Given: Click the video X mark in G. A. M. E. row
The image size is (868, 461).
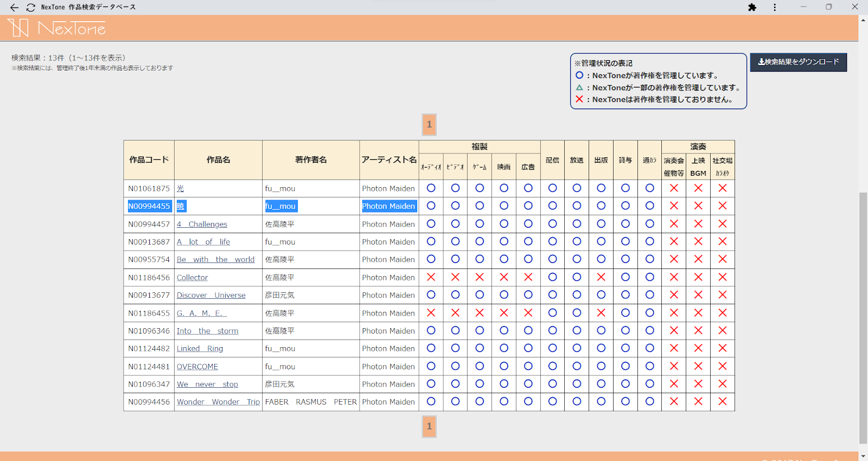Looking at the screenshot, I should [x=455, y=313].
